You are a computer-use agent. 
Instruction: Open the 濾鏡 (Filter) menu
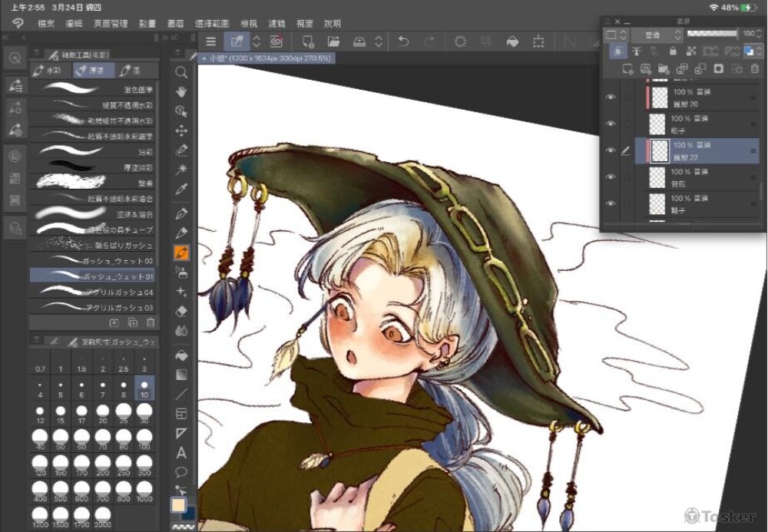coord(276,24)
